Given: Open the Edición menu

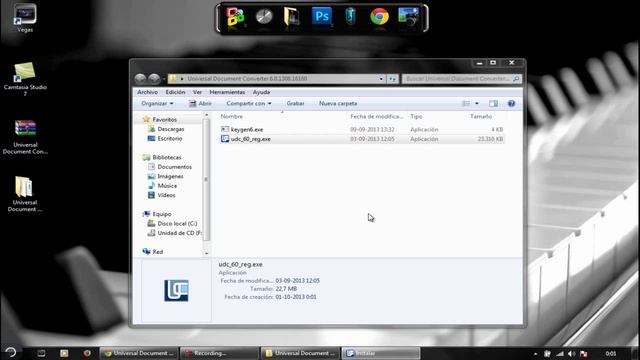Looking at the screenshot, I should 175,92.
